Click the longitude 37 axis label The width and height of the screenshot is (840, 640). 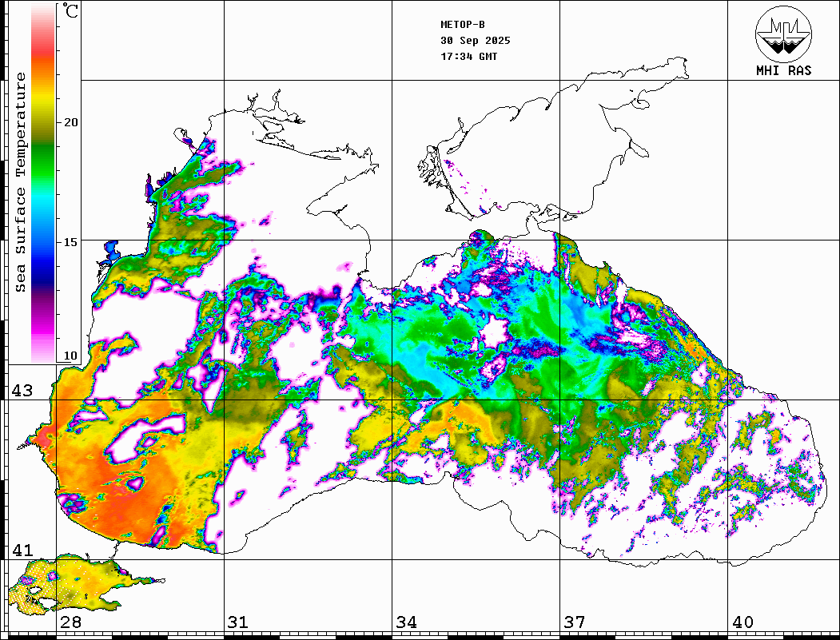(x=574, y=622)
